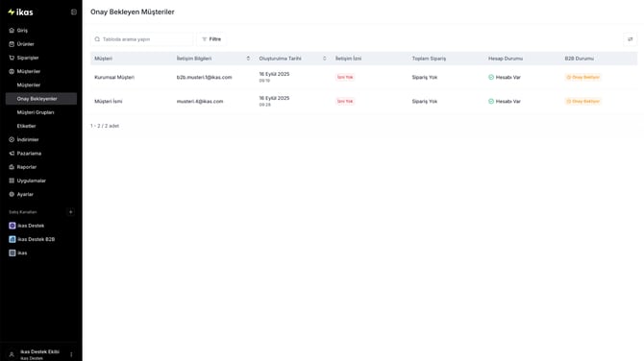644x361 pixels.
Task: Open the Ayarlar gear icon
Action: pyautogui.click(x=12, y=195)
